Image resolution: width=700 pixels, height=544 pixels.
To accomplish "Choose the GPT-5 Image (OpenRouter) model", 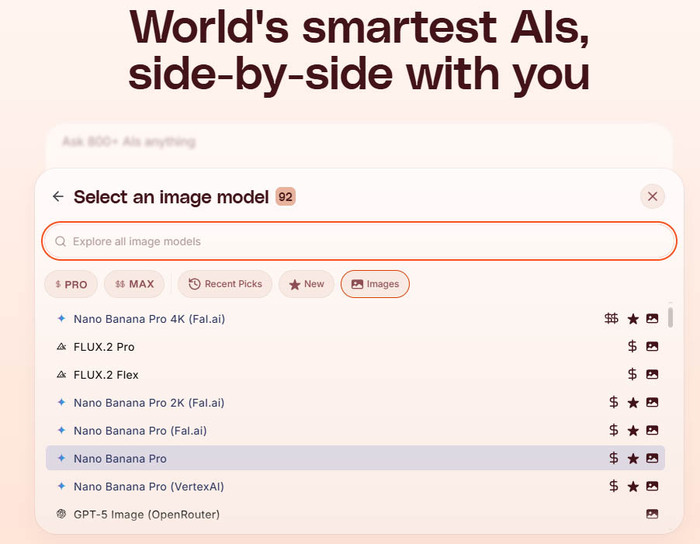I will (x=146, y=514).
